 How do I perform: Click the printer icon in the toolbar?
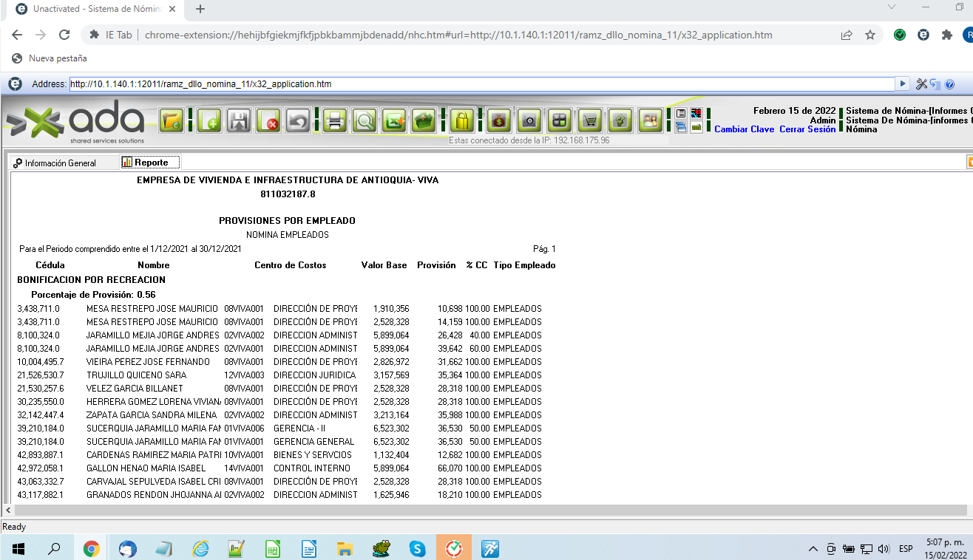[335, 120]
